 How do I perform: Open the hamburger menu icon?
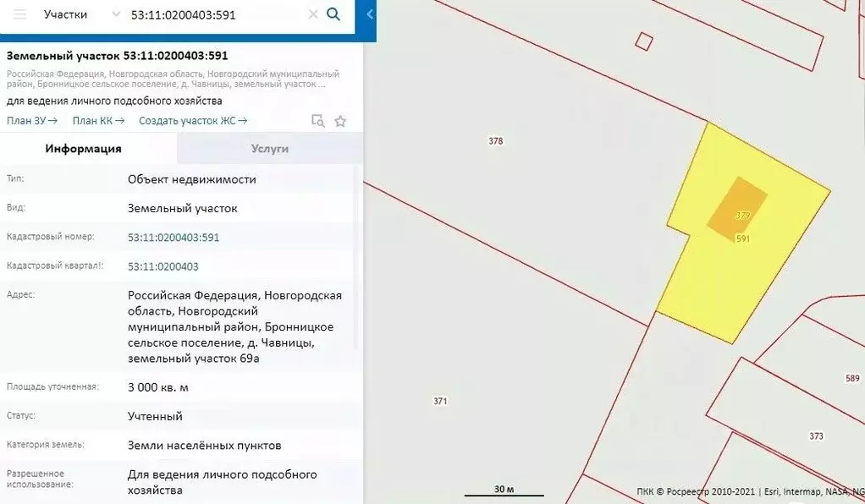(19, 14)
